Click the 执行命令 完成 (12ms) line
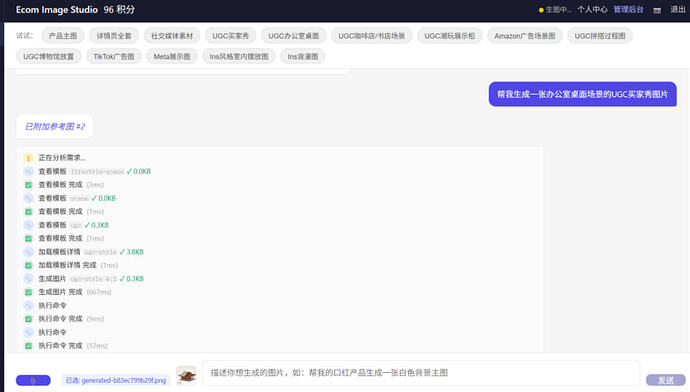This screenshot has height=392, width=690. [x=73, y=346]
